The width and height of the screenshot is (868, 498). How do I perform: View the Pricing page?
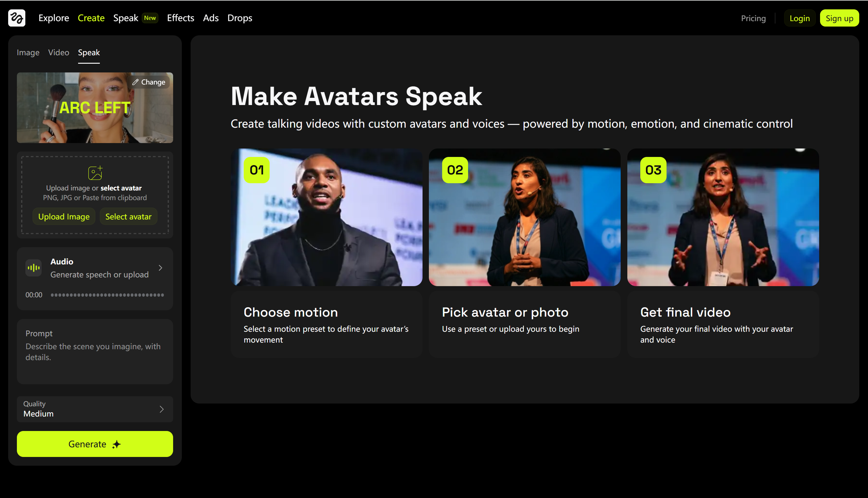[x=753, y=18]
